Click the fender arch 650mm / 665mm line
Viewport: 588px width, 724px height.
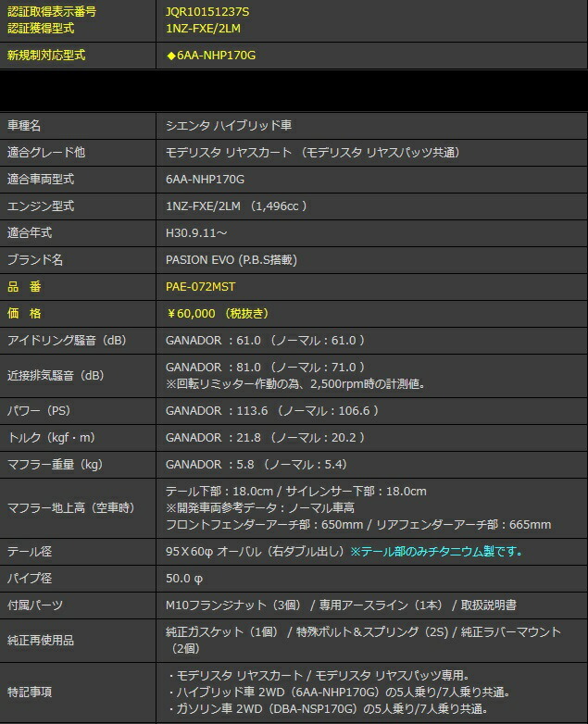tap(358, 525)
